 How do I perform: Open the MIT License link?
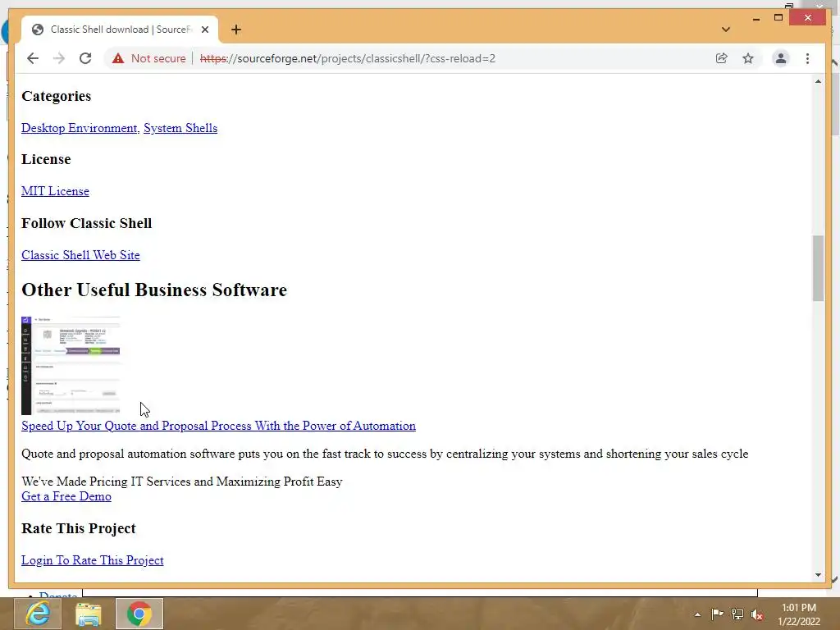[55, 191]
